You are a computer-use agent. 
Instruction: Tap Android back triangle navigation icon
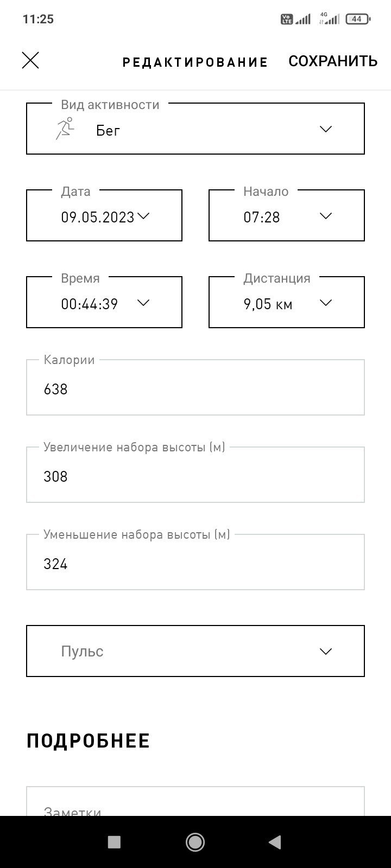point(275,842)
